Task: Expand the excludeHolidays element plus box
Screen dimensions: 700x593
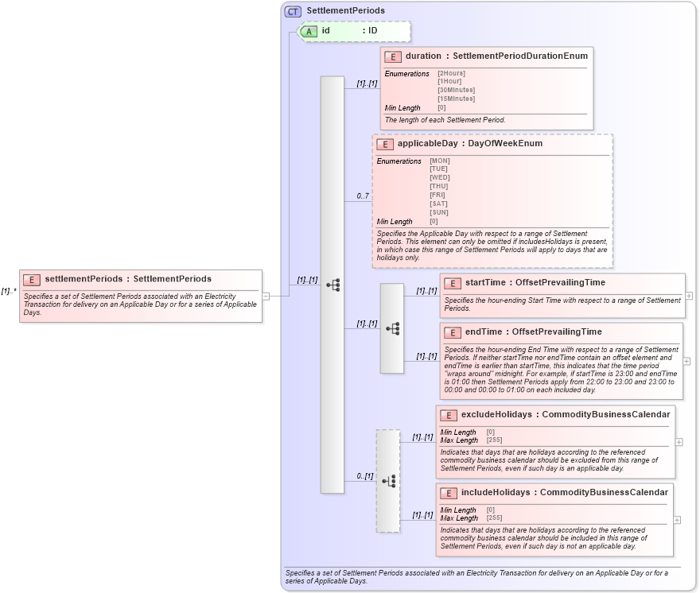Action: [x=679, y=442]
